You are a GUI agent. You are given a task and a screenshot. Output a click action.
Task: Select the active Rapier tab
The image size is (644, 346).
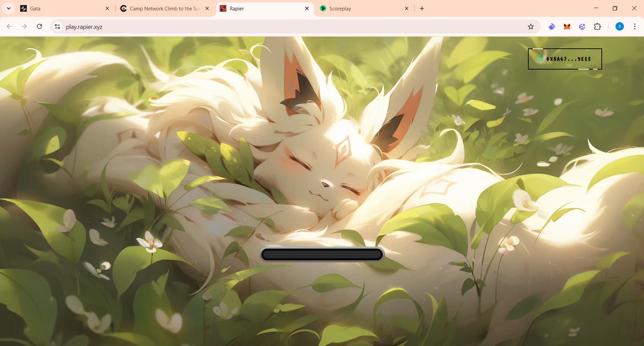(x=265, y=9)
